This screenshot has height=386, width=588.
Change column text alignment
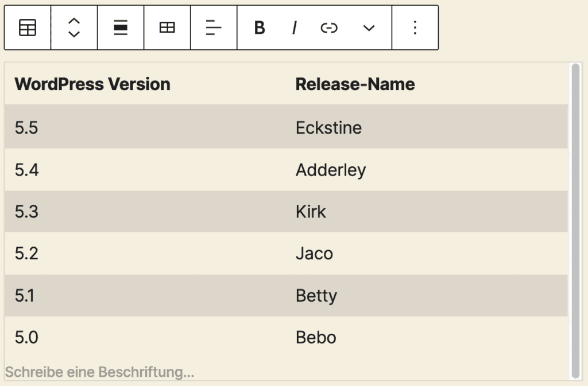(x=214, y=28)
